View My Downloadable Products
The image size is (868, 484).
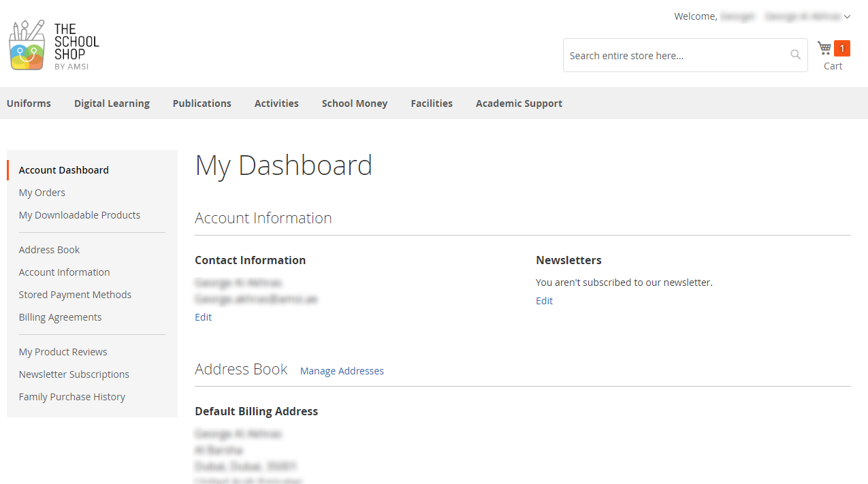pyautogui.click(x=80, y=215)
